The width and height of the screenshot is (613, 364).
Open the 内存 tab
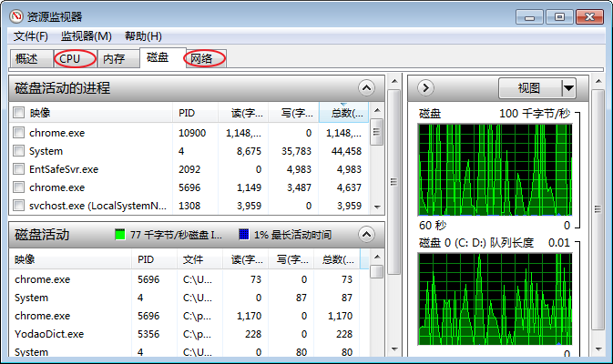[114, 58]
